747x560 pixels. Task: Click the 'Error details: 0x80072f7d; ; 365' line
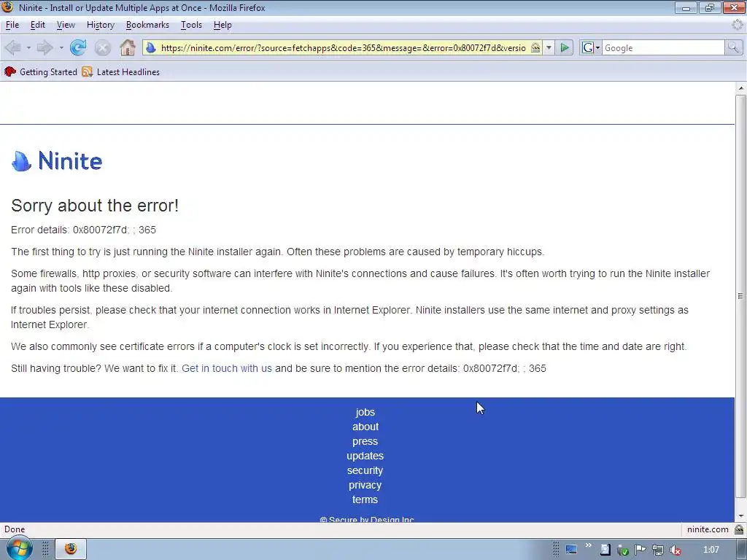tap(83, 230)
